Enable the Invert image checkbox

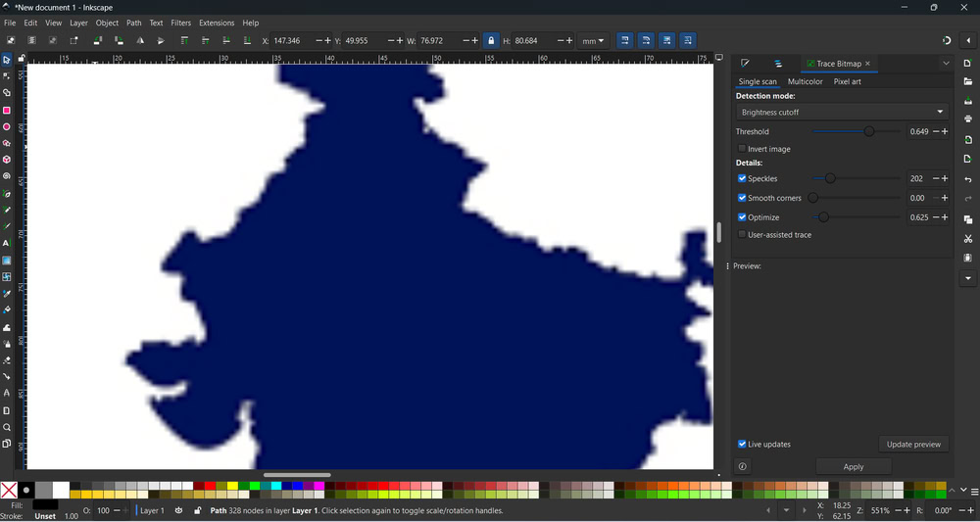(742, 149)
